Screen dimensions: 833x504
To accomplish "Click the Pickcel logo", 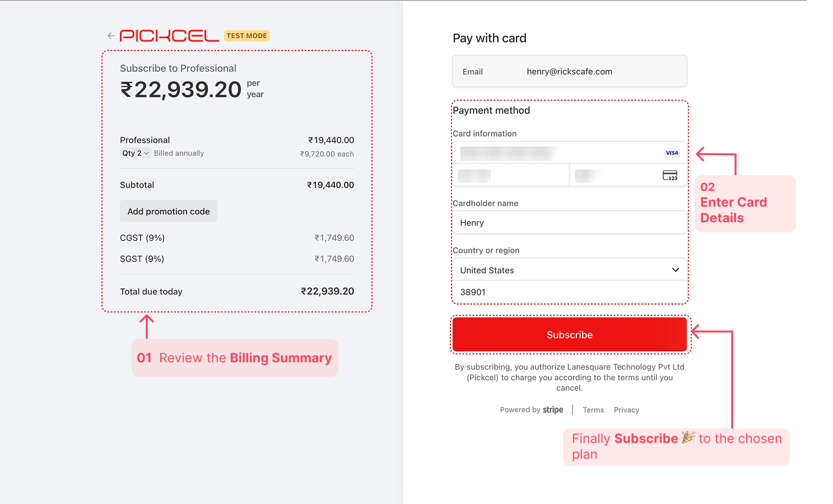I will pyautogui.click(x=169, y=36).
